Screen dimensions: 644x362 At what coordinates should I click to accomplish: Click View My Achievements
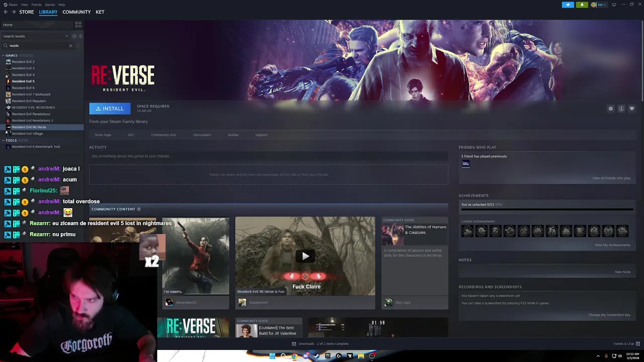(612, 245)
